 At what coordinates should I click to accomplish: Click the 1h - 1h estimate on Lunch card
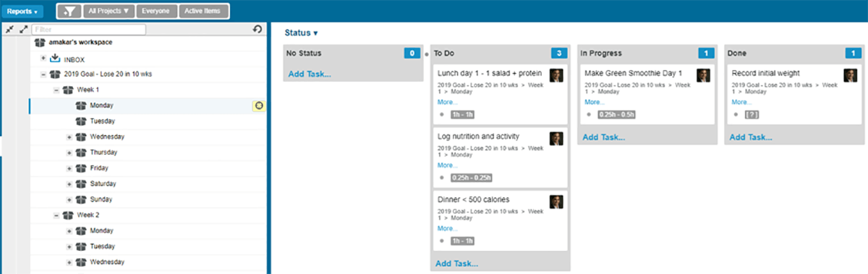463,114
